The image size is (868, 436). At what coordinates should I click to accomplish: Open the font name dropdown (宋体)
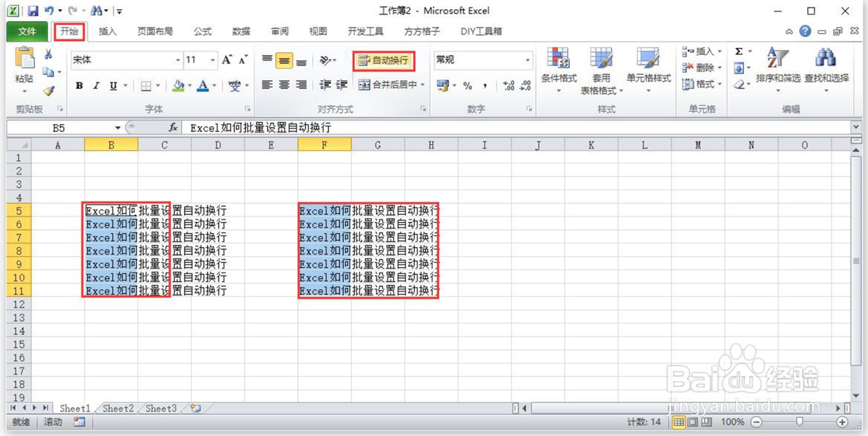[178, 60]
